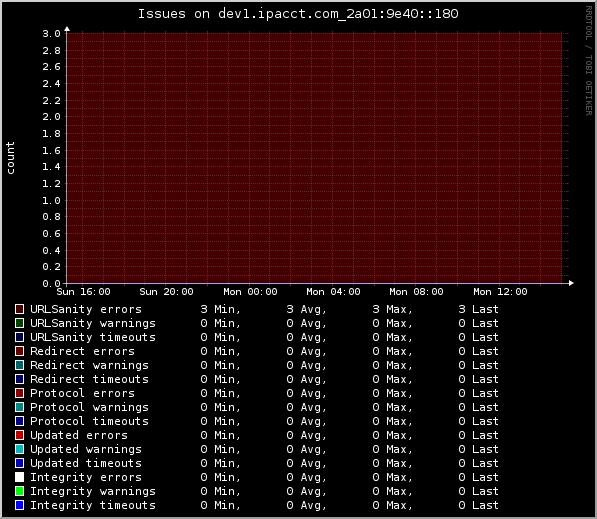This screenshot has height=519, width=597.
Task: Click the vertical count axis label
Action: coord(10,158)
